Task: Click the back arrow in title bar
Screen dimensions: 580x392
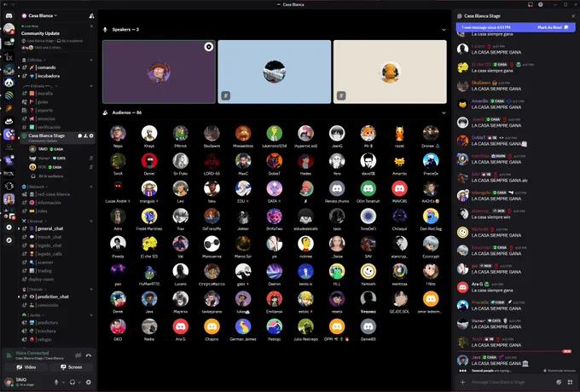Action: 5,4
